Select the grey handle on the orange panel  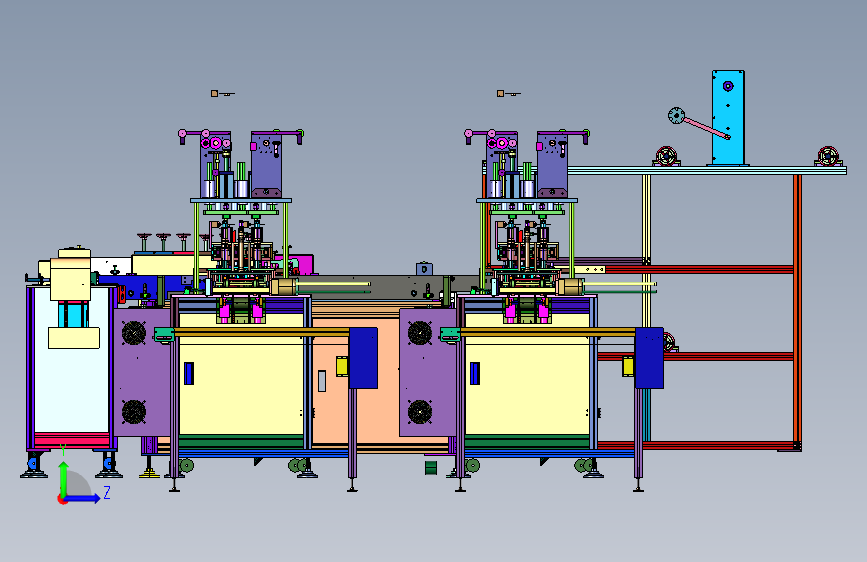[x=322, y=381]
